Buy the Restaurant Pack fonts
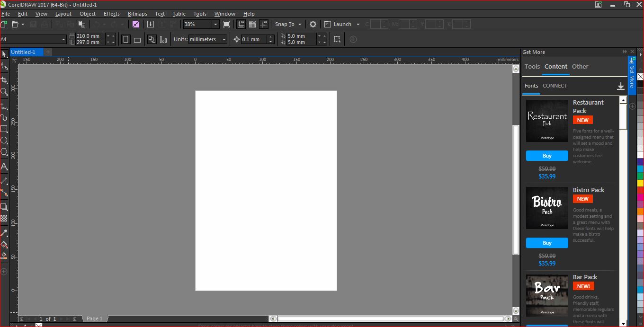This screenshot has width=644, height=327. 547,156
